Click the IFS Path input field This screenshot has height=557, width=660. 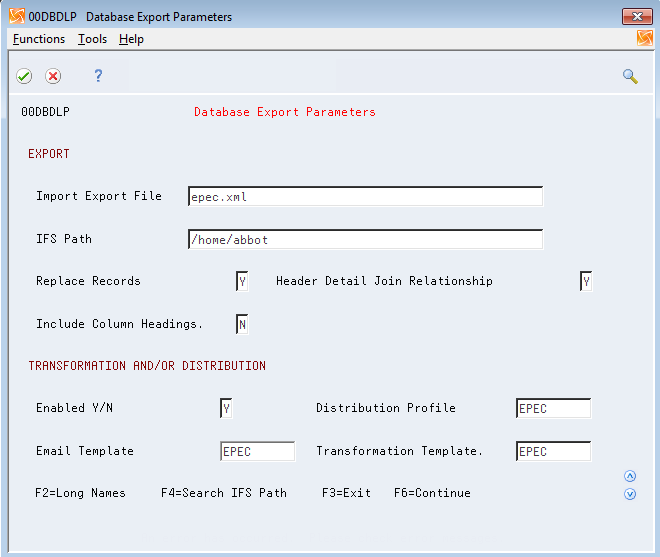(365, 240)
